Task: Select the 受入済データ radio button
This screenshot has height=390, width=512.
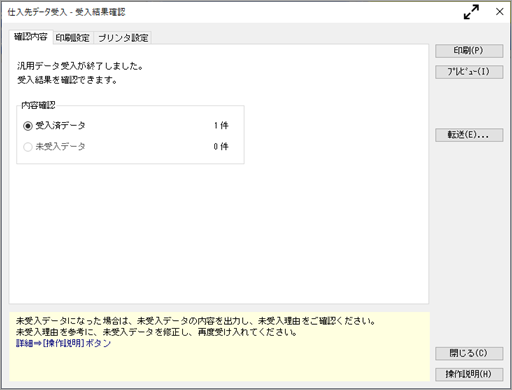Action: [28, 126]
